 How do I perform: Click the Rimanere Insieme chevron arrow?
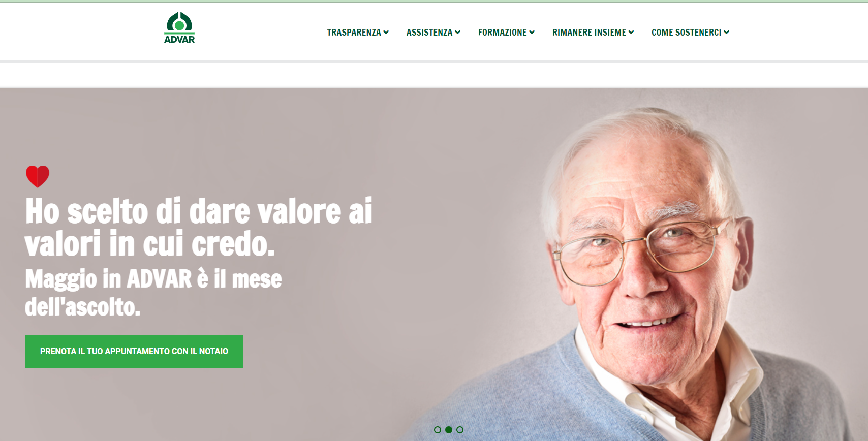pyautogui.click(x=631, y=32)
